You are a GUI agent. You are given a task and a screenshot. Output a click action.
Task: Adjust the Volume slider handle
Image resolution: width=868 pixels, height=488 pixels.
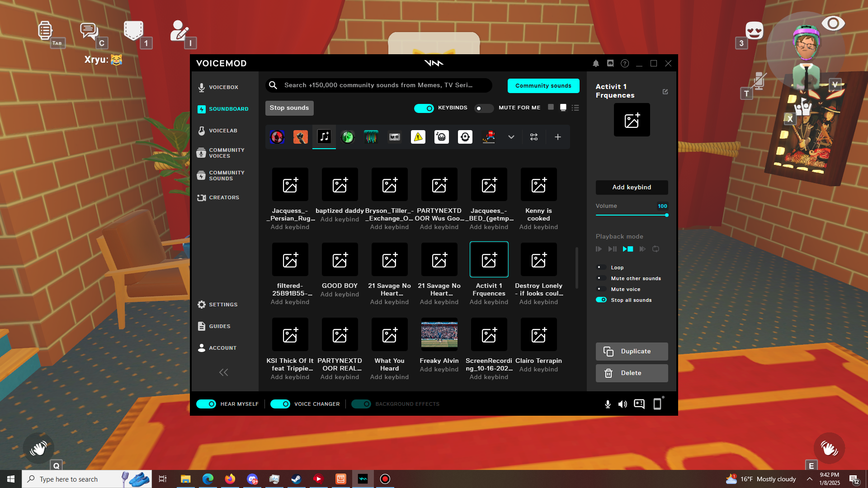click(x=667, y=215)
